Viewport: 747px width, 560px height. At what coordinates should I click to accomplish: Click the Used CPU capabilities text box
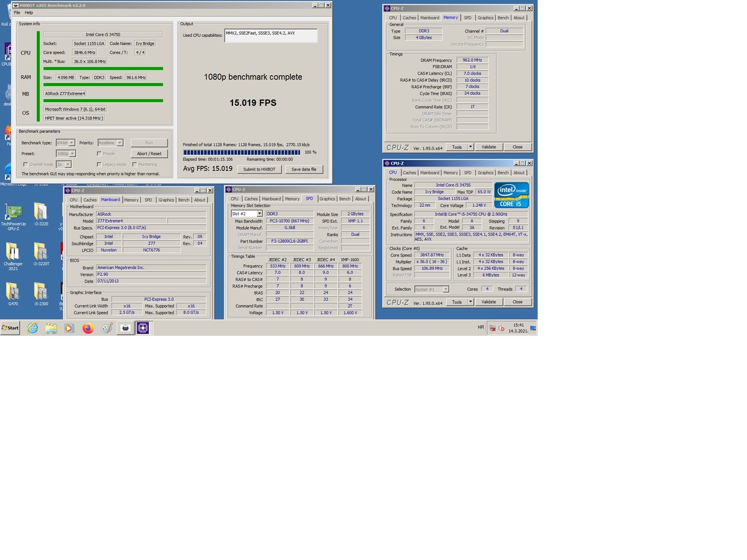(x=271, y=35)
